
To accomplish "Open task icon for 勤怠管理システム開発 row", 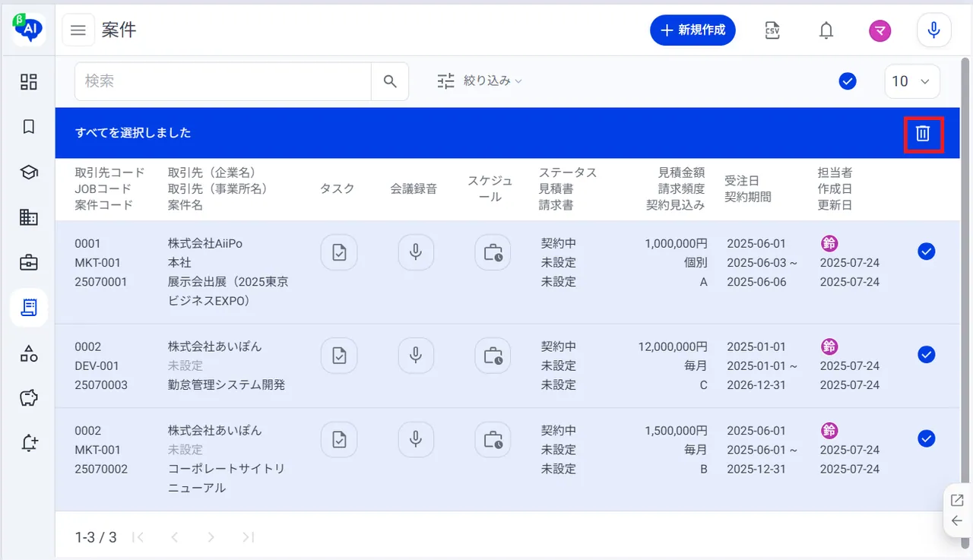I will 339,355.
